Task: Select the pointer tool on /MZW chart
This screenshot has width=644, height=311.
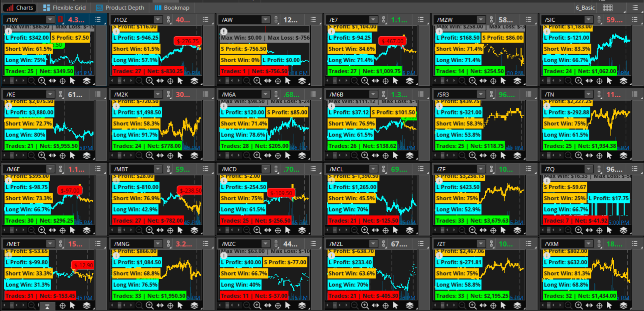Action: pos(503,81)
